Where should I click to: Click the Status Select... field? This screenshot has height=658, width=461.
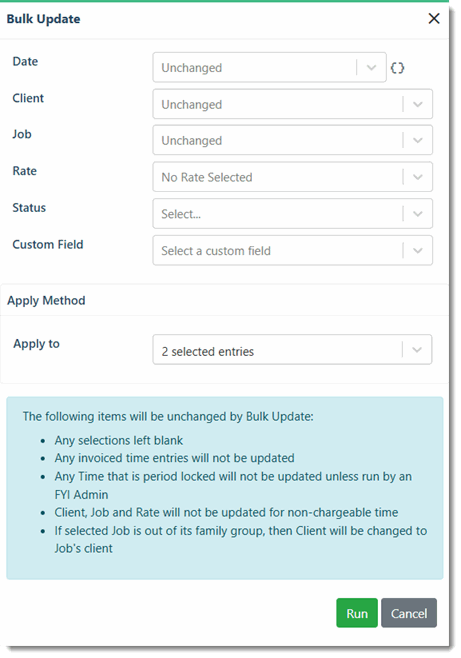pyautogui.click(x=292, y=214)
